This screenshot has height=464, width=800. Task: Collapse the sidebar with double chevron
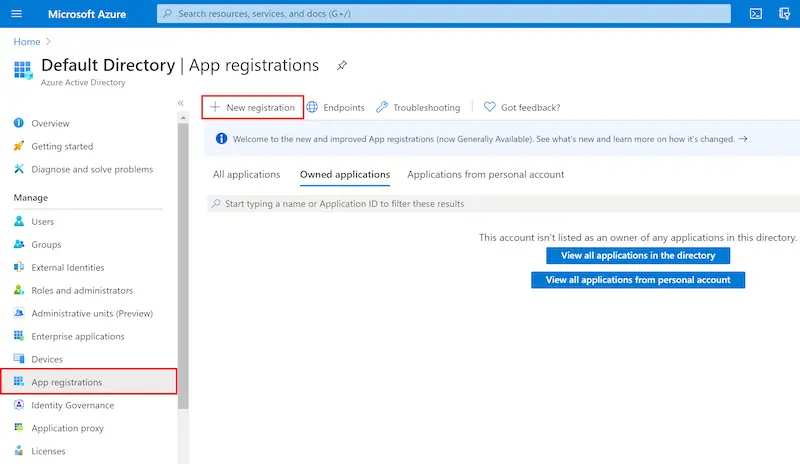click(181, 103)
